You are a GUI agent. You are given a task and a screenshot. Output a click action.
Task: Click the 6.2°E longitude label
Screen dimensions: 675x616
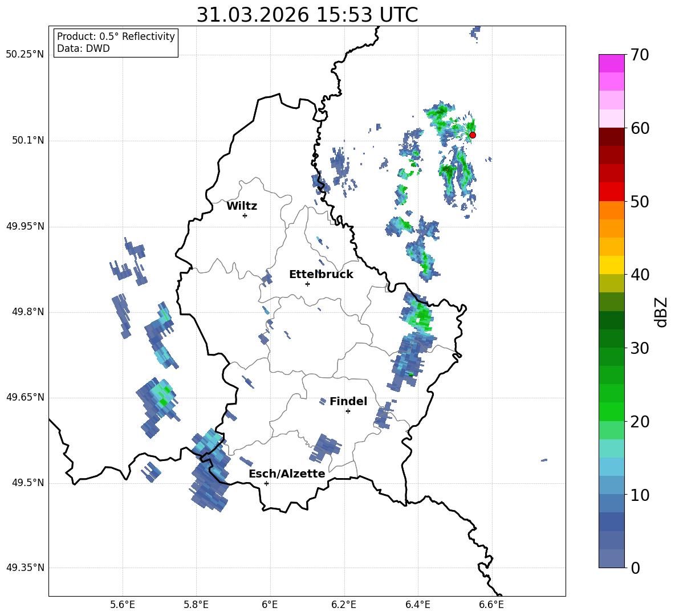tap(344, 605)
